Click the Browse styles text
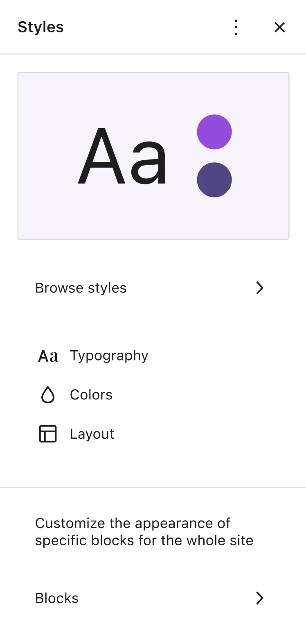Image resolution: width=306 pixels, height=644 pixels. pos(81,288)
